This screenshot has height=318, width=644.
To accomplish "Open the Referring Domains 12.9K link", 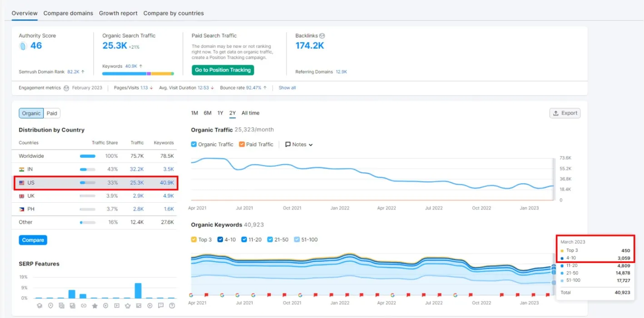I will [342, 72].
